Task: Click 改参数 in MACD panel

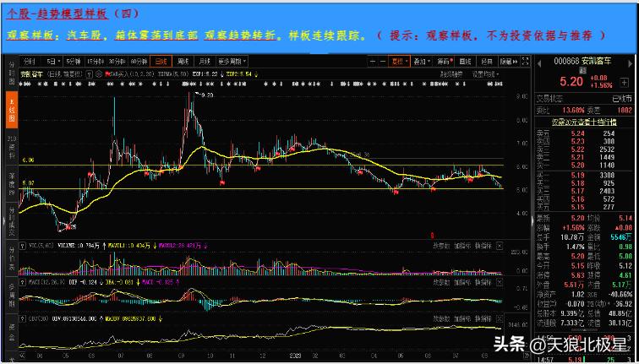Action: coord(442,282)
